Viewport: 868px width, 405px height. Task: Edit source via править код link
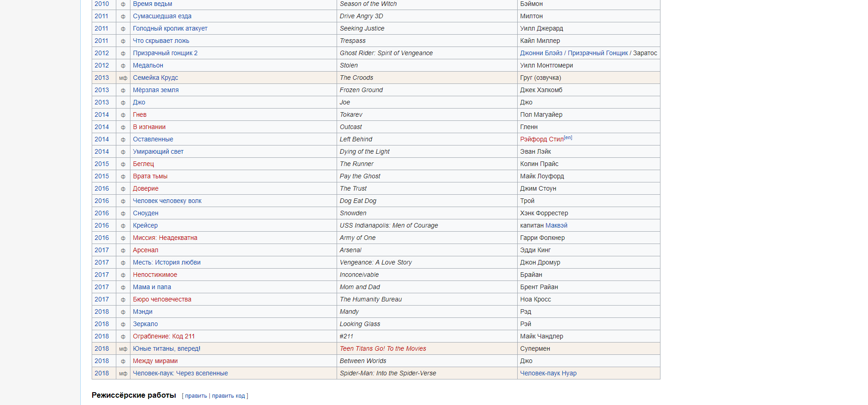229,396
